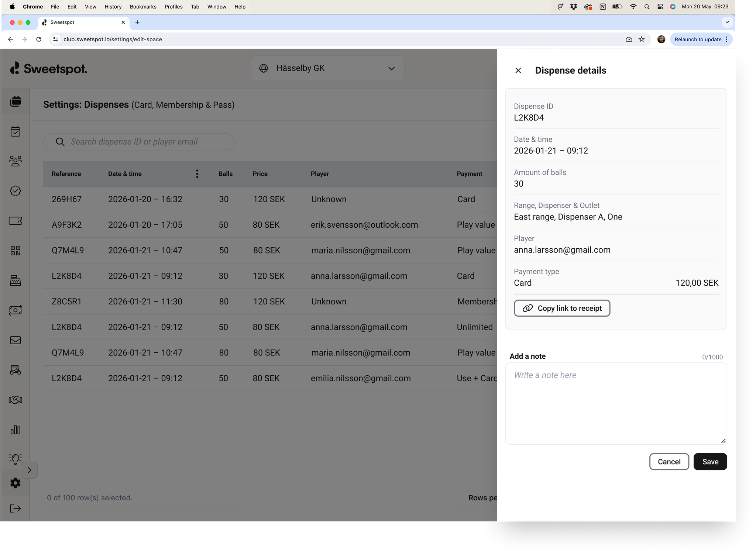Open the cash register sidebar icon
This screenshot has width=756, height=555.
point(16,280)
